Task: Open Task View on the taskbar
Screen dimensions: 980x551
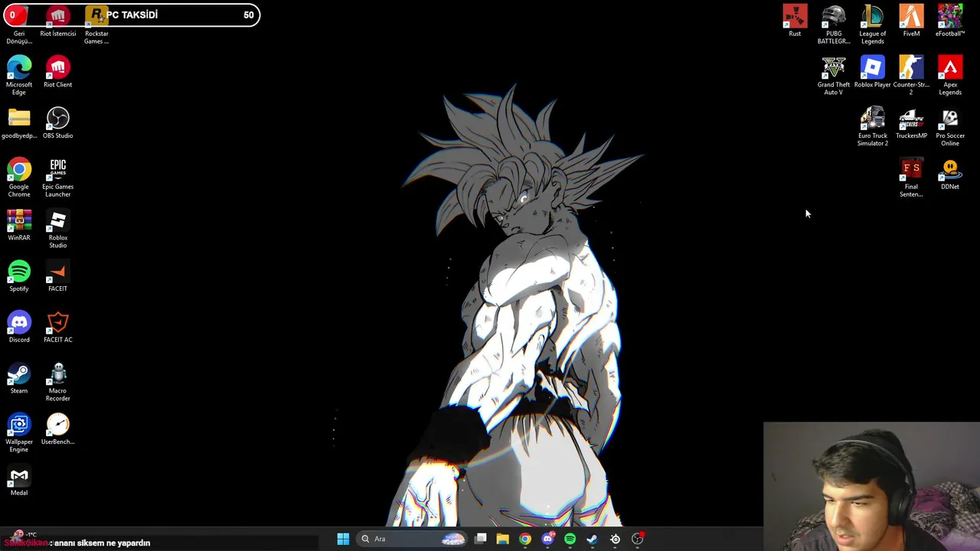Action: tap(481, 539)
